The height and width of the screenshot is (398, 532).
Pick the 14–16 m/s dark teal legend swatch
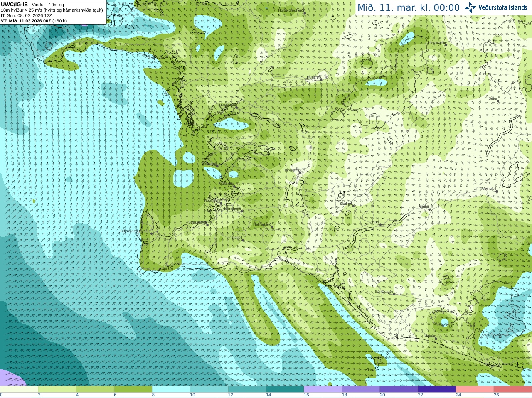coord(285,389)
